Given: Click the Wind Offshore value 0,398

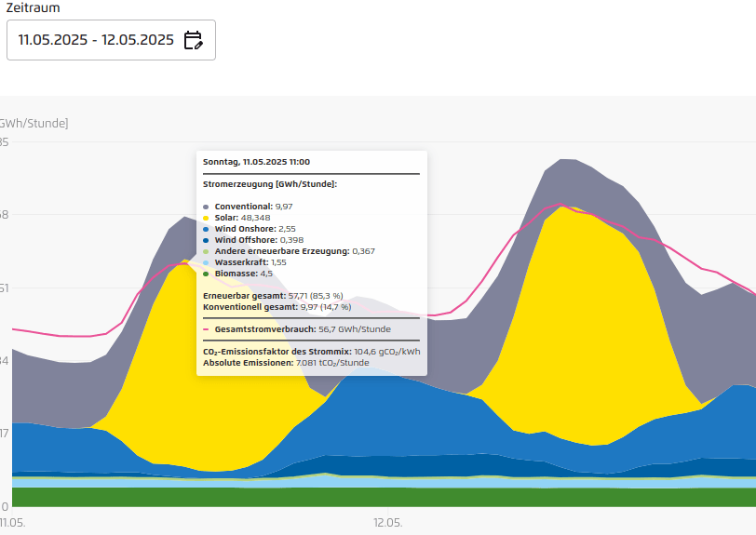Looking at the screenshot, I should click(291, 240).
